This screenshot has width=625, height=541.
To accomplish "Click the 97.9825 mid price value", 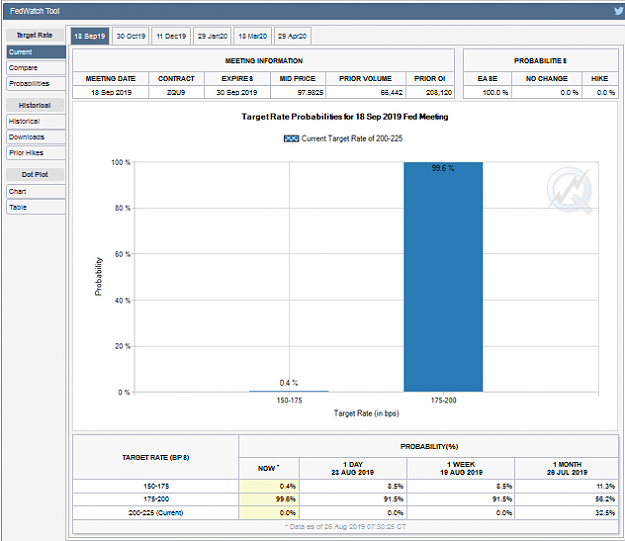I will [x=310, y=92].
